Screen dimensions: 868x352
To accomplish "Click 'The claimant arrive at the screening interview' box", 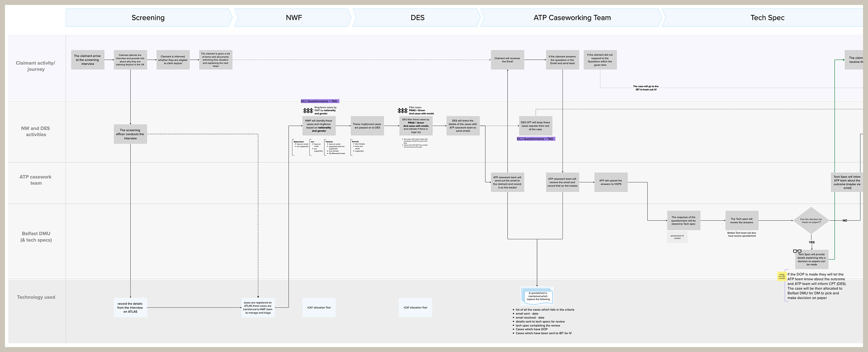I will [x=88, y=60].
